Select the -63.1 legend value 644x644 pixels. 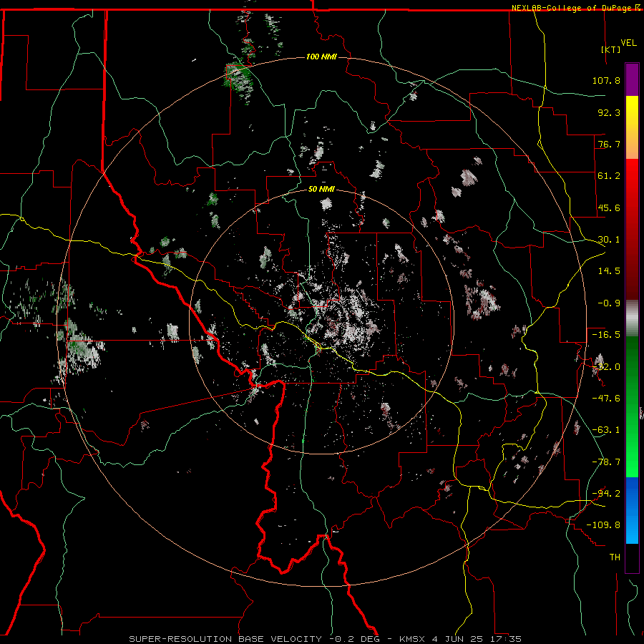606,430
